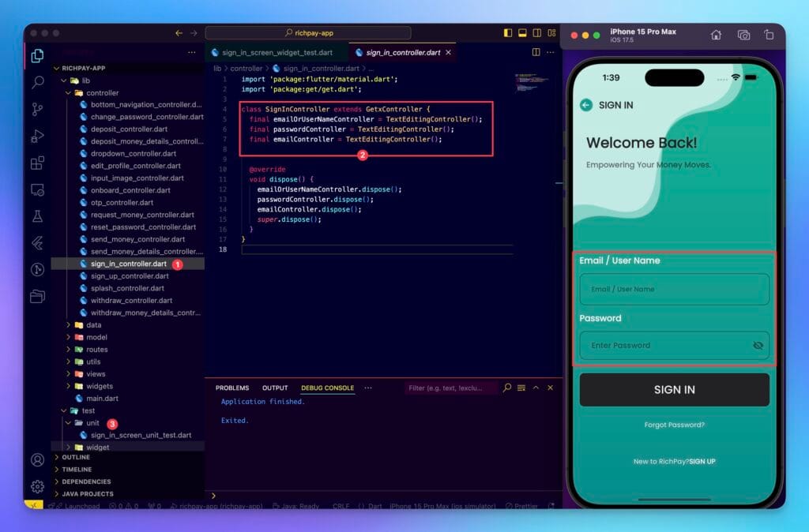Screen dimensions: 809x532
Task: Customize layout from title bar
Action: 551,33
